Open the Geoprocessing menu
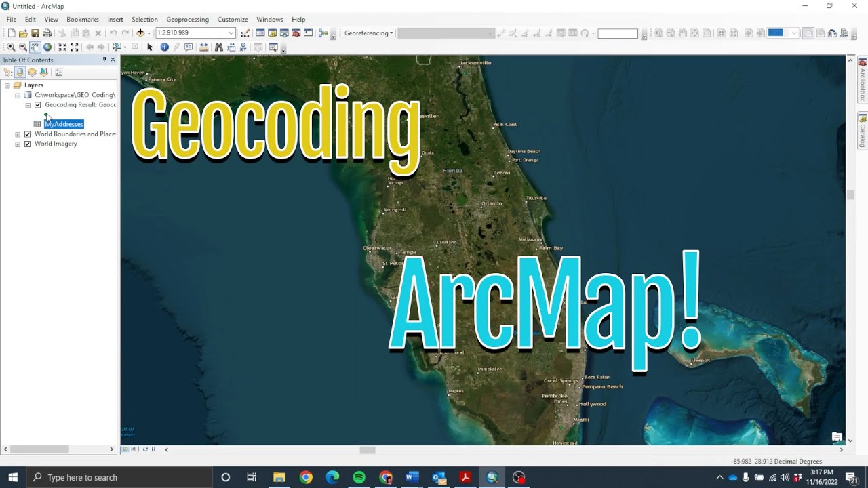The image size is (868, 488). click(188, 20)
